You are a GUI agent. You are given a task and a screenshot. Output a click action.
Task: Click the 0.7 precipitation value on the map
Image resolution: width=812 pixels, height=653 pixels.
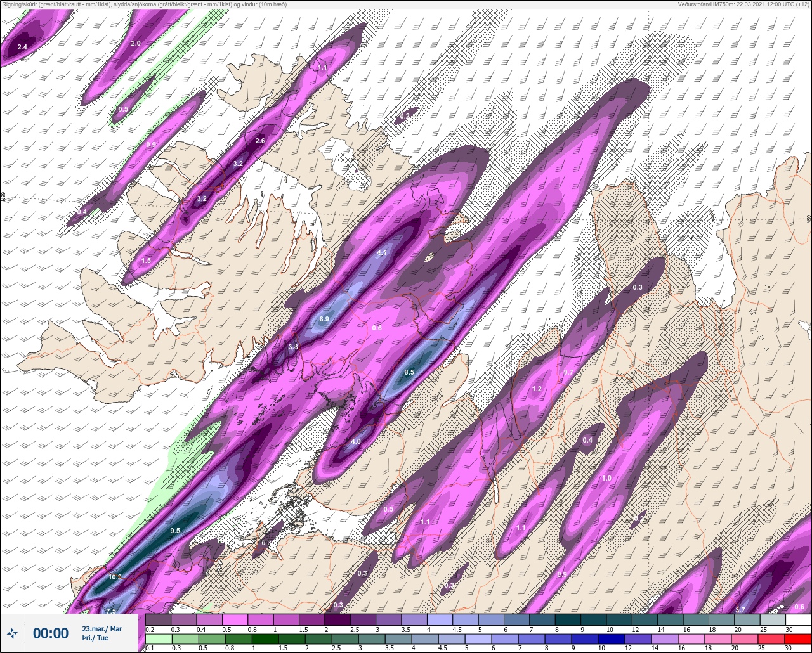point(568,372)
